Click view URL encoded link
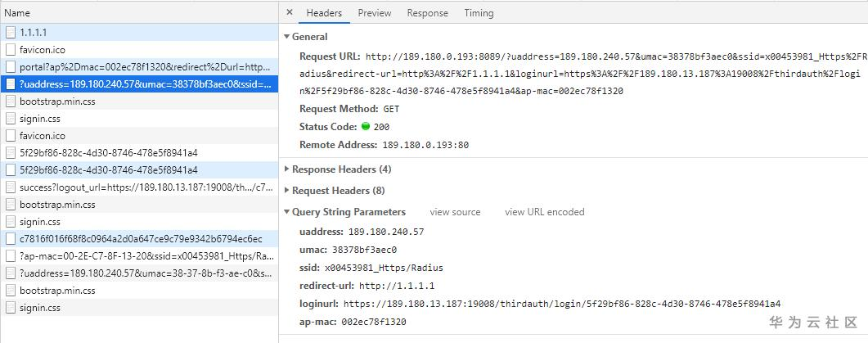 pyautogui.click(x=544, y=212)
